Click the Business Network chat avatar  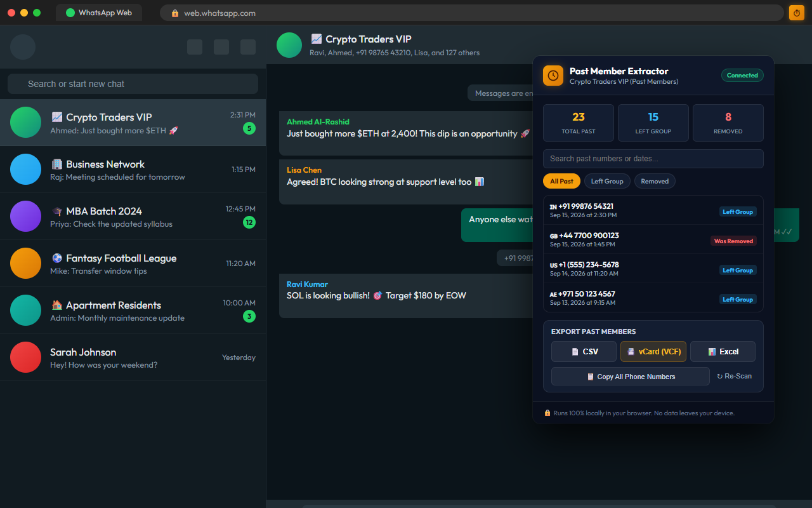[x=25, y=170]
